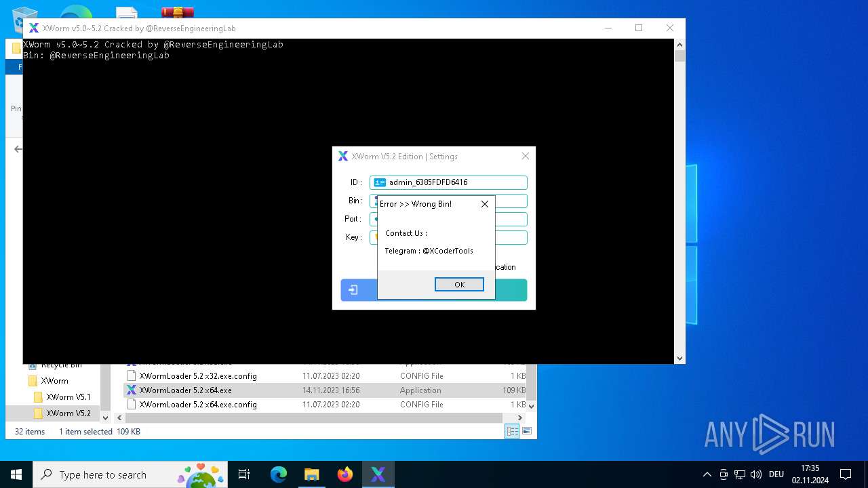Click the '109 KB' size cell
The width and height of the screenshot is (868, 488).
pyautogui.click(x=514, y=390)
